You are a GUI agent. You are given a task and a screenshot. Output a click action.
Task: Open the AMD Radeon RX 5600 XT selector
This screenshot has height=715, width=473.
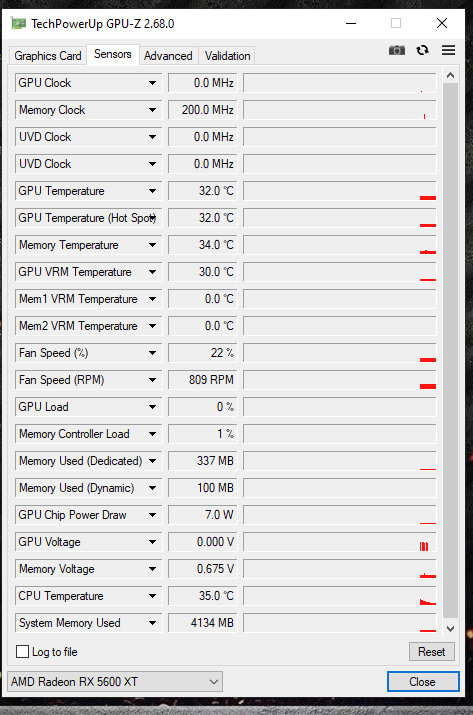(115, 682)
